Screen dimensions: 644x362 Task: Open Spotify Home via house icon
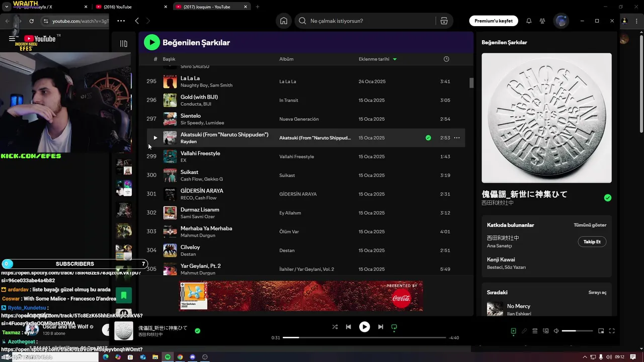(284, 21)
